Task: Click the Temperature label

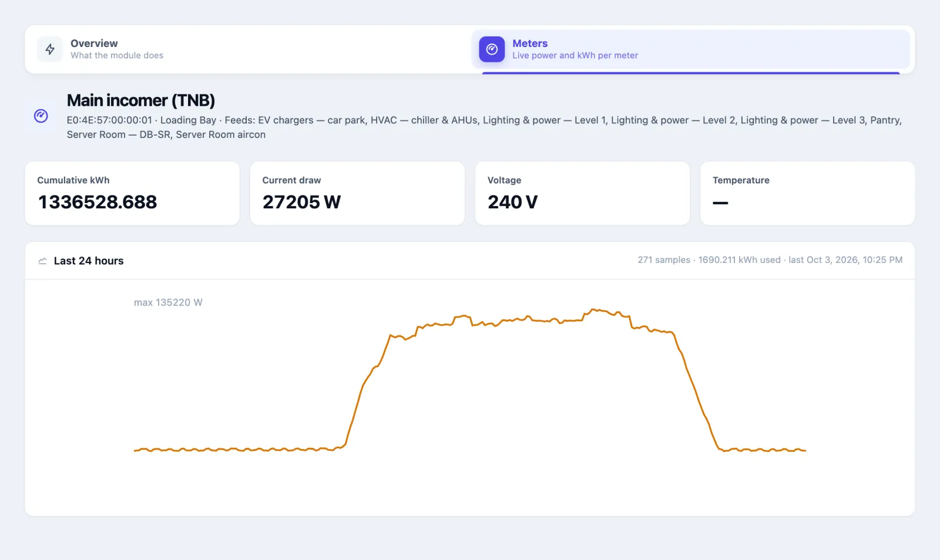Action: (x=741, y=180)
